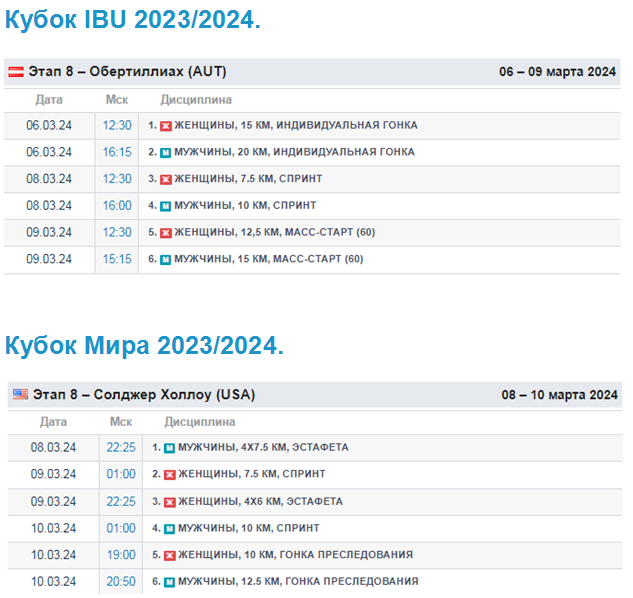Click Дата column header in IBU Cup table

pos(49,100)
